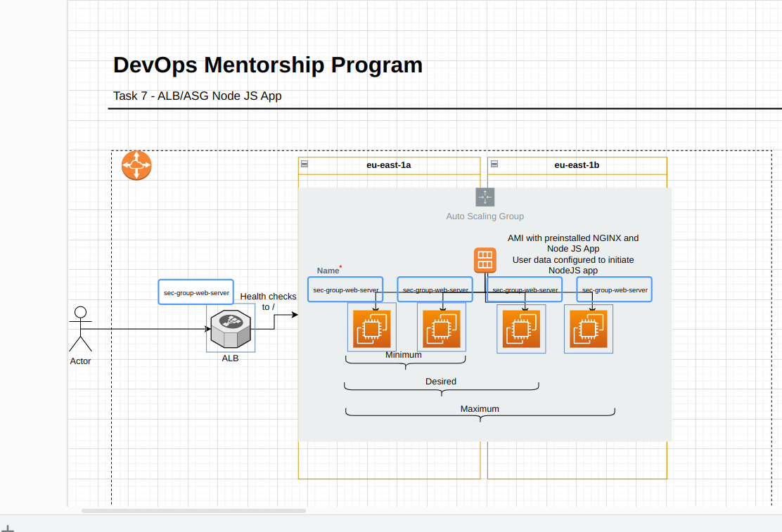The image size is (782, 532).
Task: Select the third sec-group-web-server box in eu-east-1b
Action: pyautogui.click(x=525, y=290)
